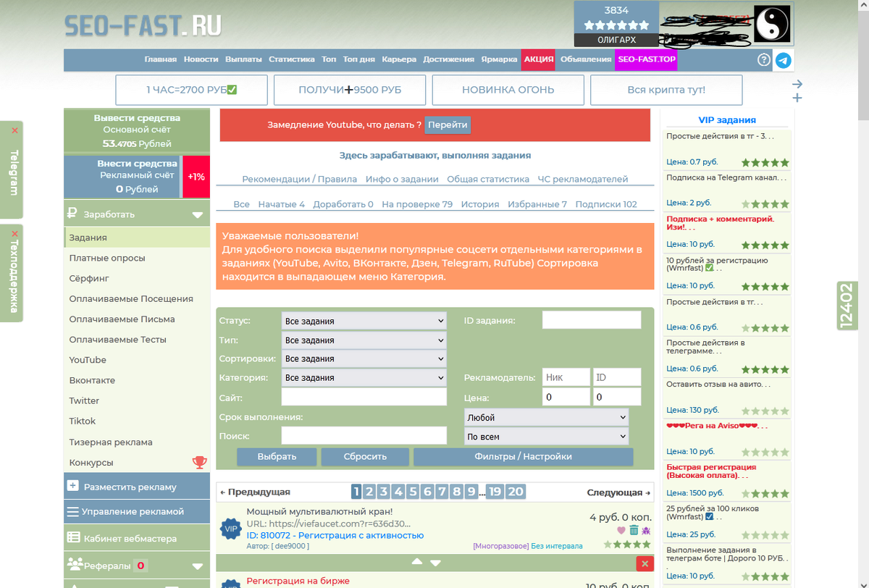
Task: Close the Telegram side tab
Action: (14, 131)
